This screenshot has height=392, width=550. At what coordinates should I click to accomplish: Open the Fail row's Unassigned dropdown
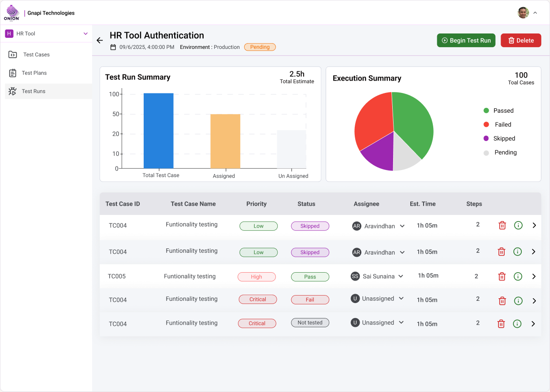point(401,299)
